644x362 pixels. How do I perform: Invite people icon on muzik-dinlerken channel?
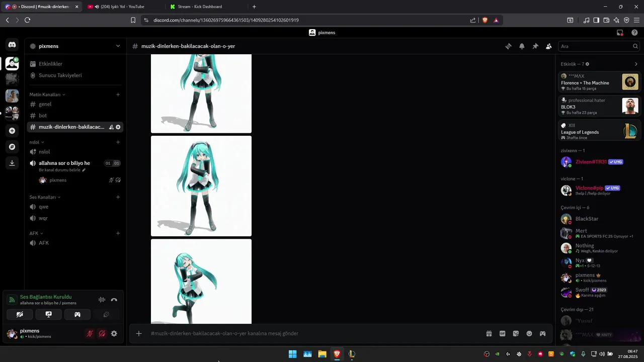click(x=111, y=127)
